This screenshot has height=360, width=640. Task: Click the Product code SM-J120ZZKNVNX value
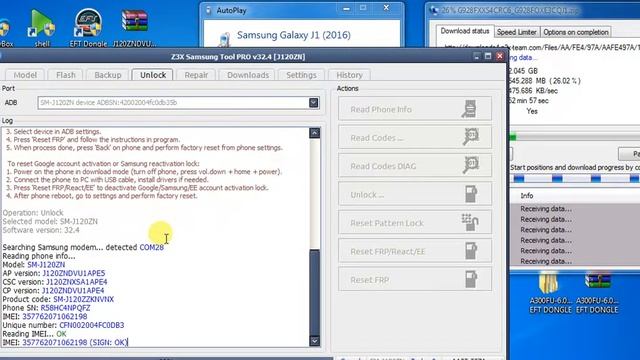tap(83, 299)
